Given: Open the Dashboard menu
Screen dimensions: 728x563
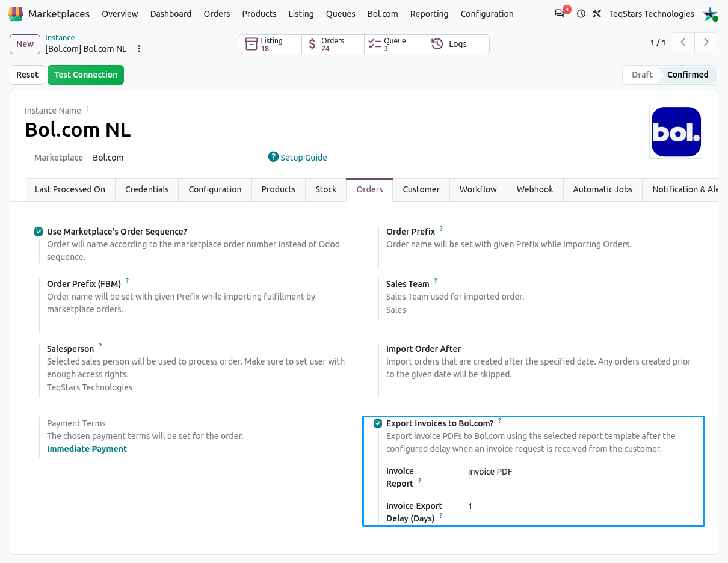Looking at the screenshot, I should pos(171,13).
